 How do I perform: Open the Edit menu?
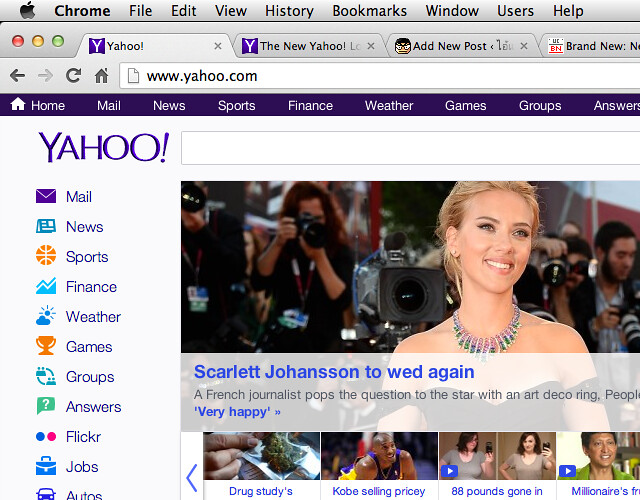pyautogui.click(x=183, y=11)
